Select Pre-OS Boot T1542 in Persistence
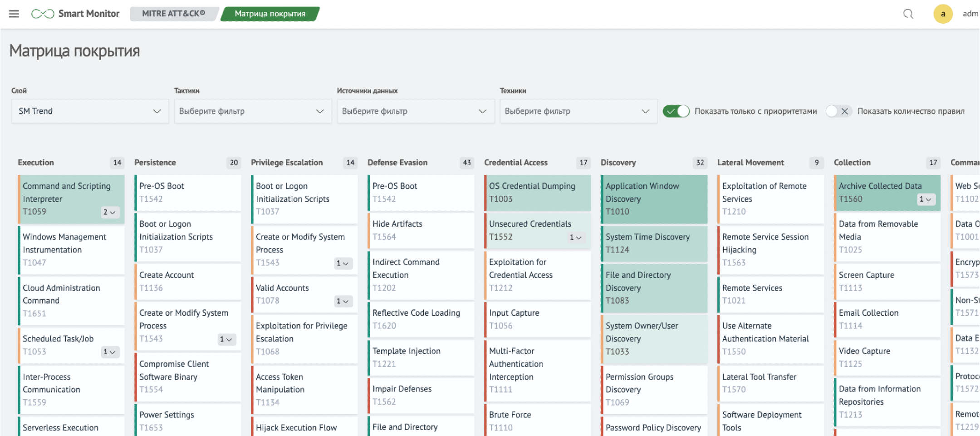This screenshot has height=436, width=980. [188, 193]
